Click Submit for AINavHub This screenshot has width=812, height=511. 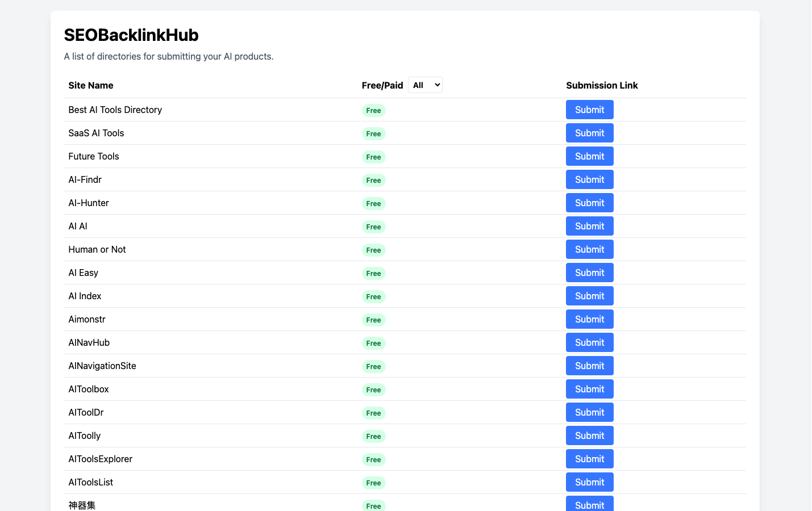(589, 342)
